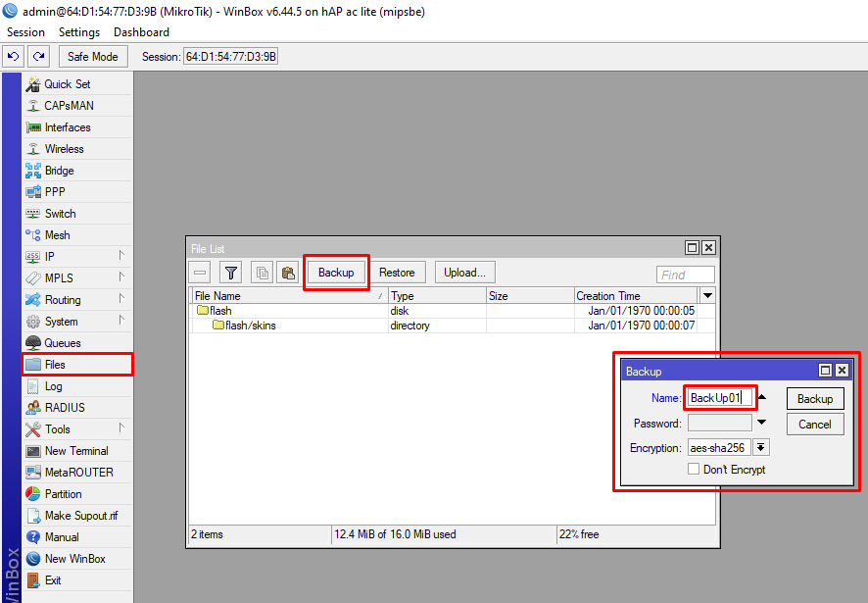Screen dimensions: 868x603
Task: Click Cancel in the Backup dialog
Action: click(x=814, y=425)
